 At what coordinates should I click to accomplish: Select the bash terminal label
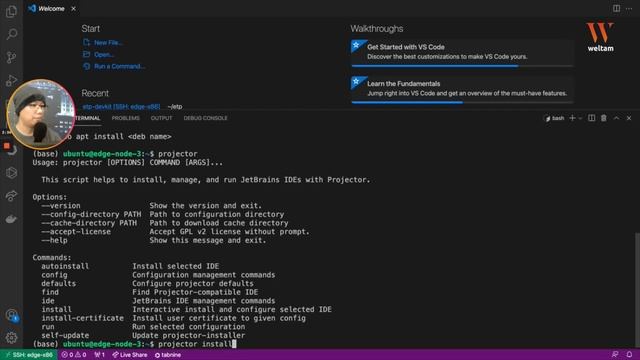pos(555,118)
